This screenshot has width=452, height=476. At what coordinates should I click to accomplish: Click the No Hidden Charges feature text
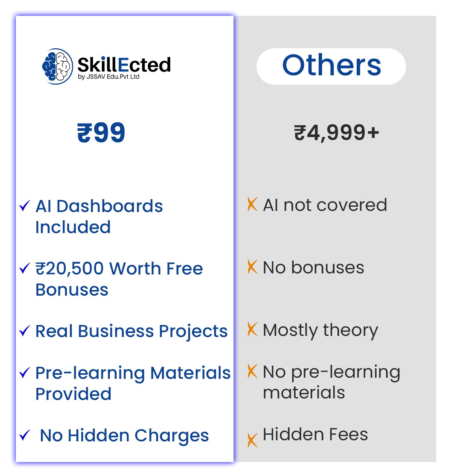click(x=124, y=435)
